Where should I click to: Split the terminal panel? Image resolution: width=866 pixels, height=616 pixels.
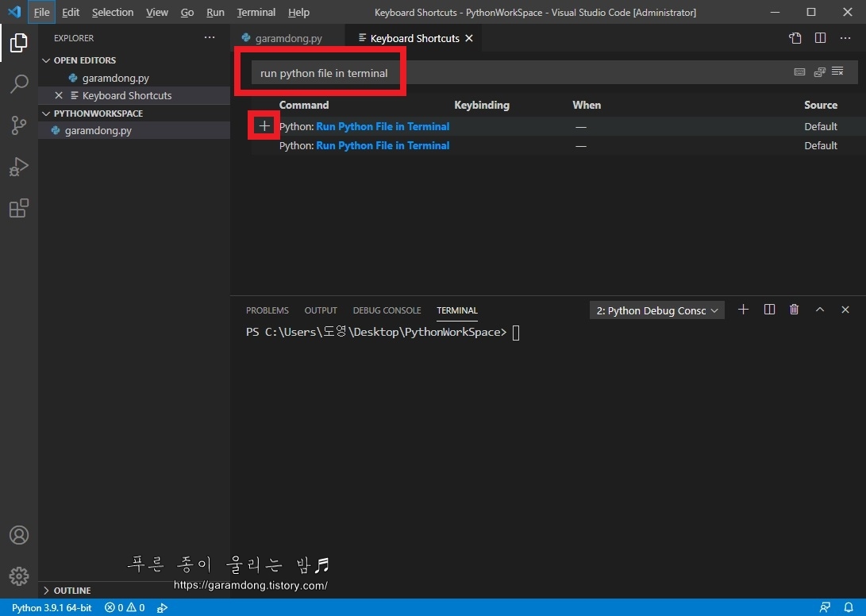click(x=769, y=310)
